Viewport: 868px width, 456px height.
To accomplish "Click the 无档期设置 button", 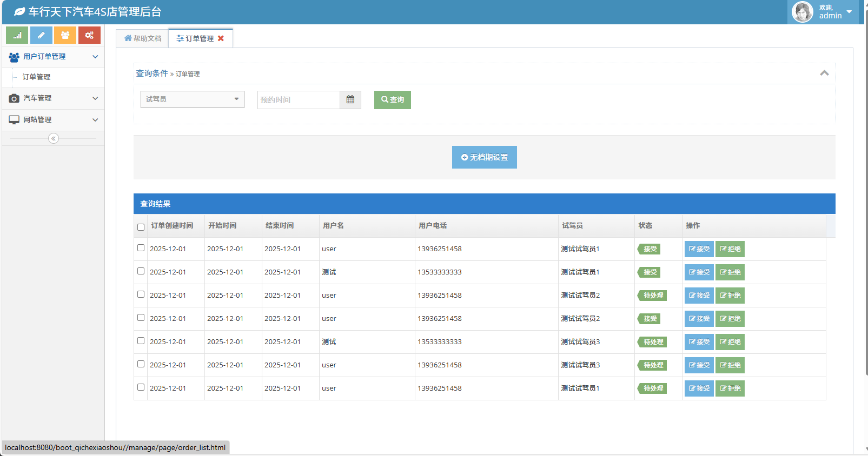I will coord(484,157).
